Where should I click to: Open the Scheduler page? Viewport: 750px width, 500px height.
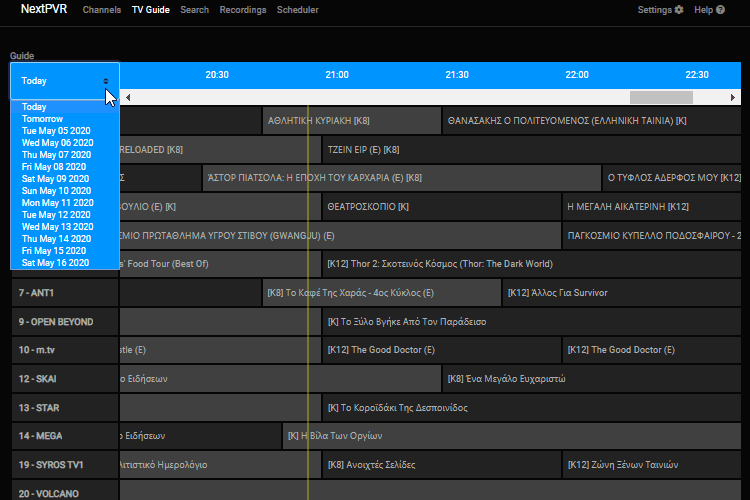[x=298, y=10]
